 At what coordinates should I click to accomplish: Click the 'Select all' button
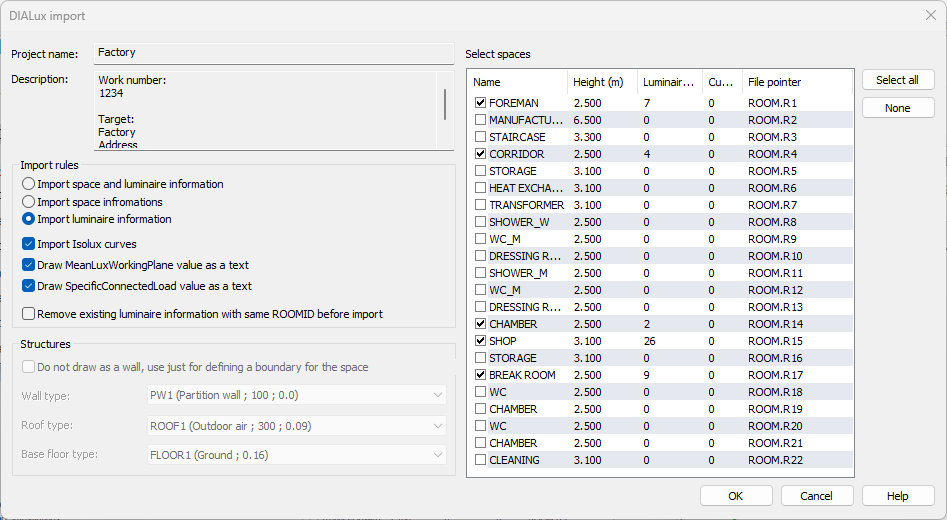897,80
